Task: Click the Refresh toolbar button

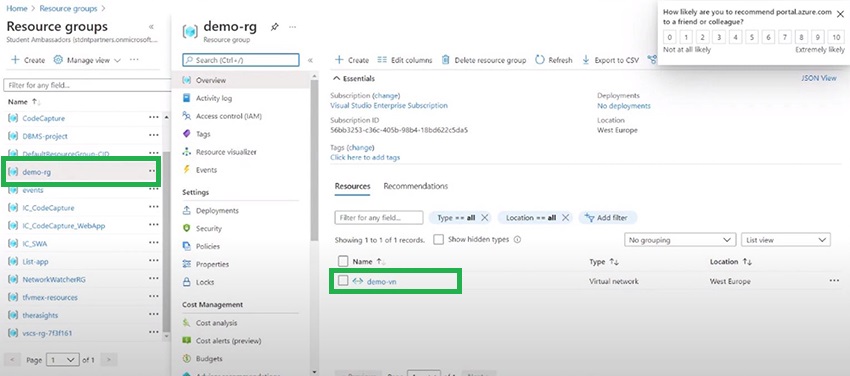Action: click(554, 60)
